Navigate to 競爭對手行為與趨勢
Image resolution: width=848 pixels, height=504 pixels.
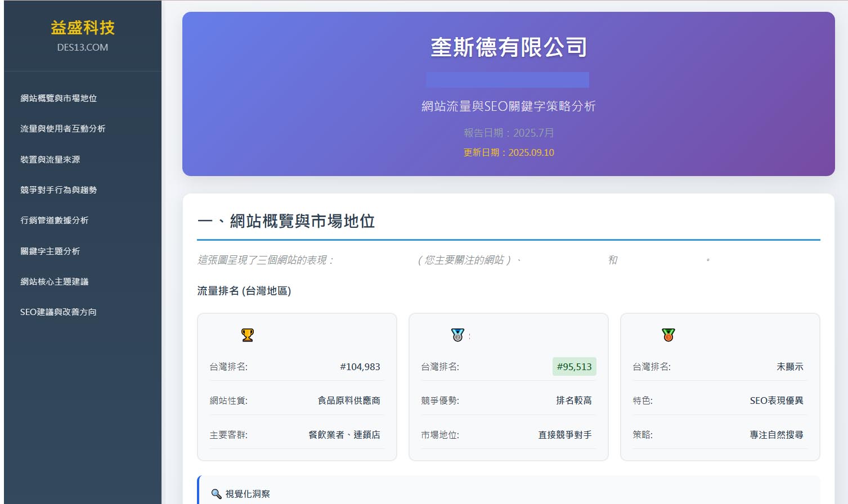tap(59, 190)
